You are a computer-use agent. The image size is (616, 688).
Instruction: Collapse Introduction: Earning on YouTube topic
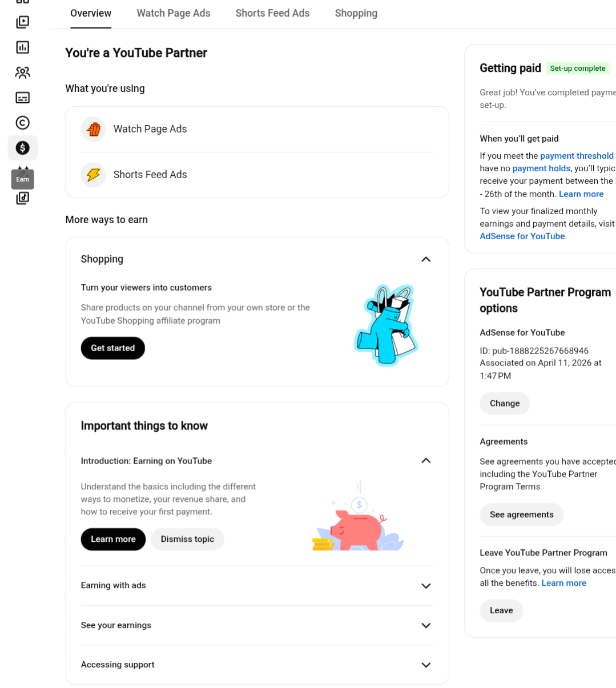coord(426,461)
